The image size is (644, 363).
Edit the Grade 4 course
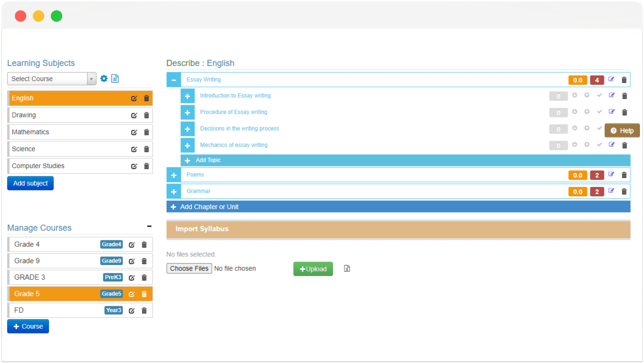132,245
